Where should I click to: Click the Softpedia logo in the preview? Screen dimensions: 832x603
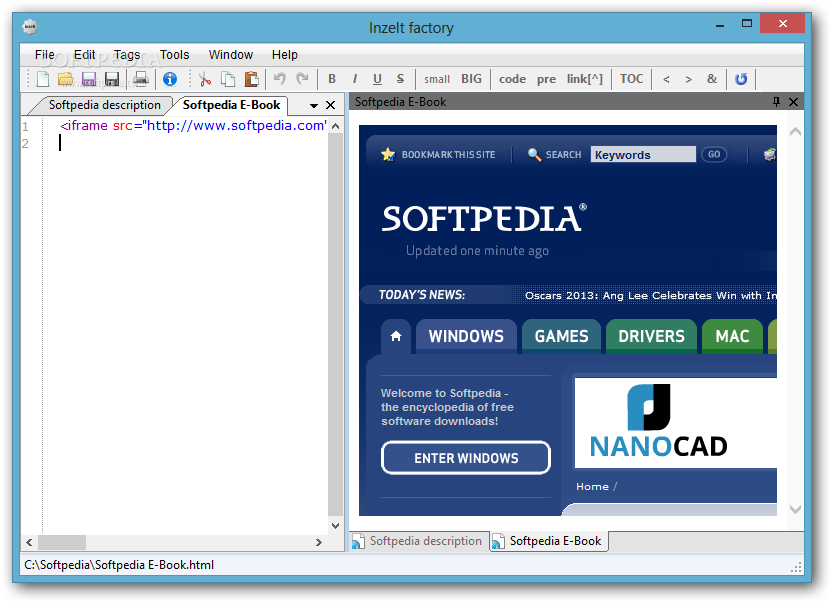coord(484,218)
